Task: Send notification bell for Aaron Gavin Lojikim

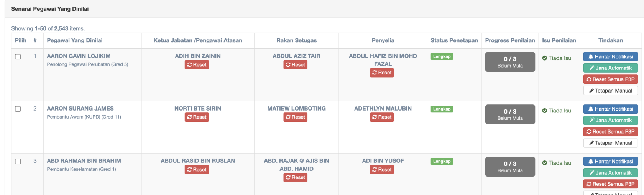Action: point(610,57)
